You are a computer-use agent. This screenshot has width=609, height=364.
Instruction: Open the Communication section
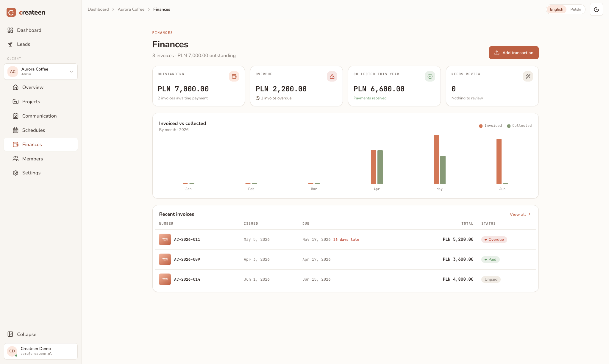[x=41, y=116]
